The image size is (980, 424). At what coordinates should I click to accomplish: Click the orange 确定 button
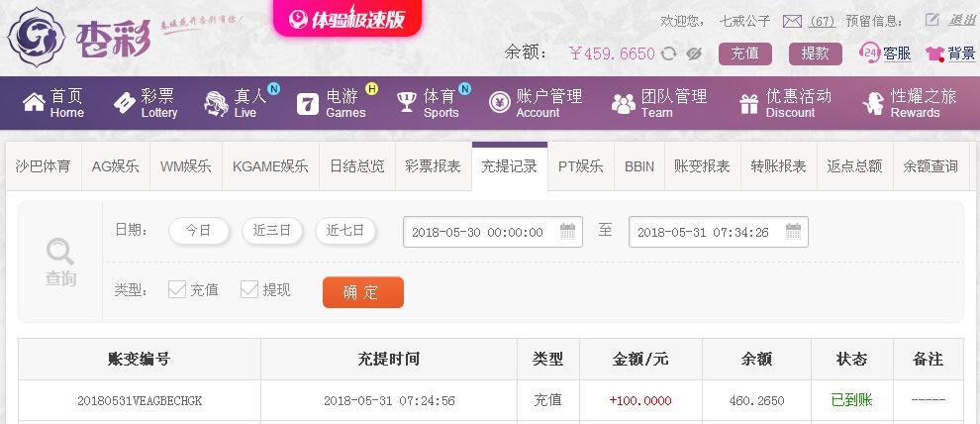click(363, 292)
